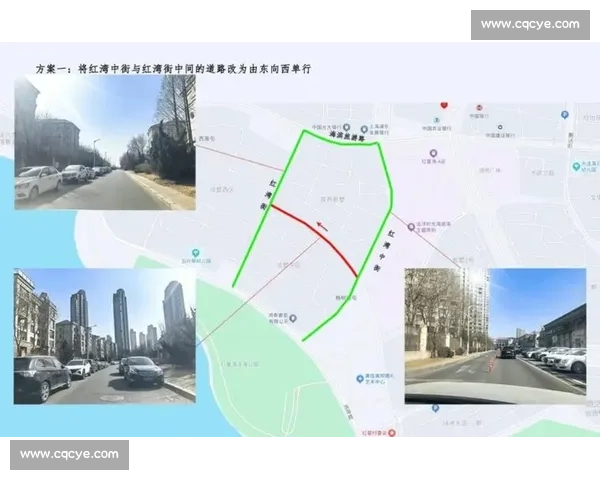Click the 中国光大银行 gray location pin

tap(346, 127)
